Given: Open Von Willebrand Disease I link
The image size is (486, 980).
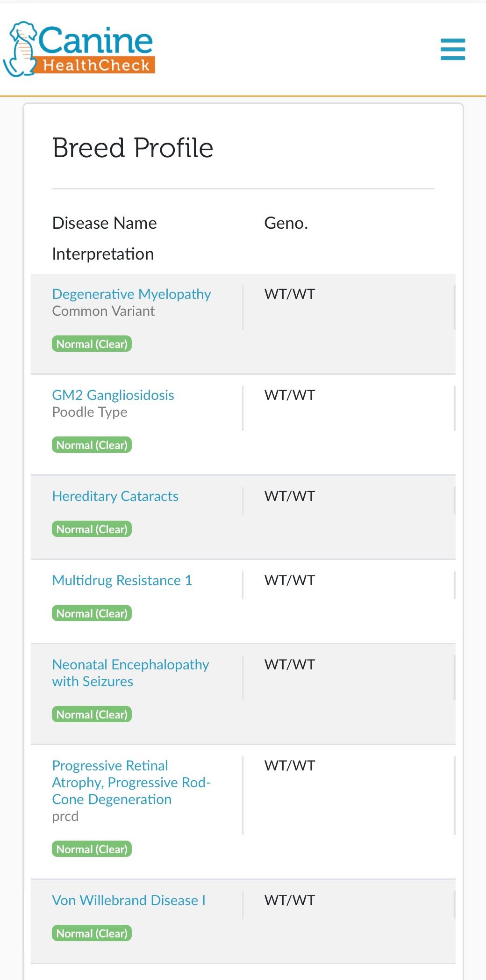Looking at the screenshot, I should click(129, 900).
